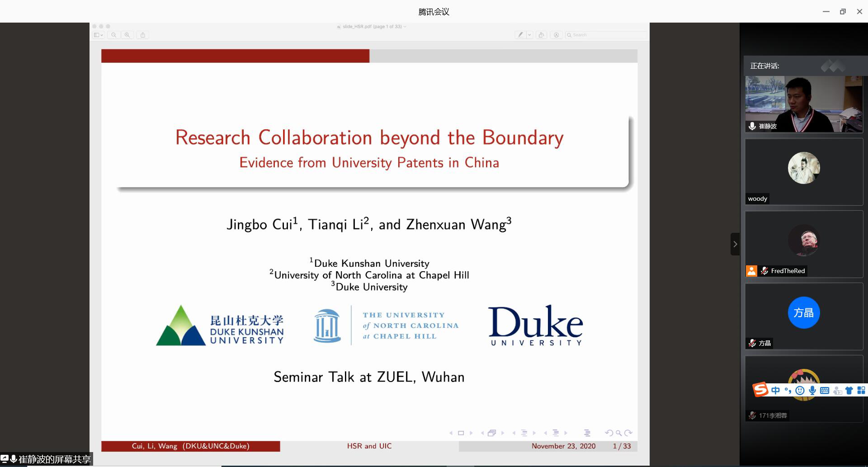Open Sogou skin shirt icon
The image size is (868, 467).
[849, 391]
